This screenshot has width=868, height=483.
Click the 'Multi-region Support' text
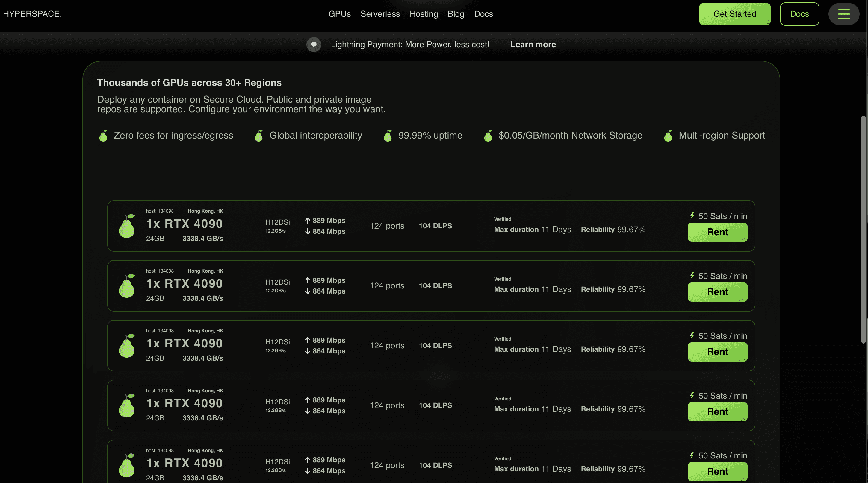coord(722,136)
